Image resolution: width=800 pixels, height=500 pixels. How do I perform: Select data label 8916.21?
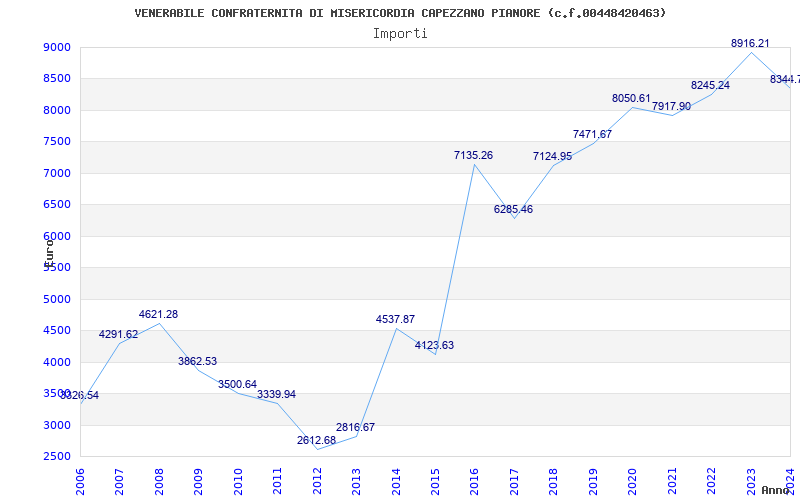pos(750,43)
